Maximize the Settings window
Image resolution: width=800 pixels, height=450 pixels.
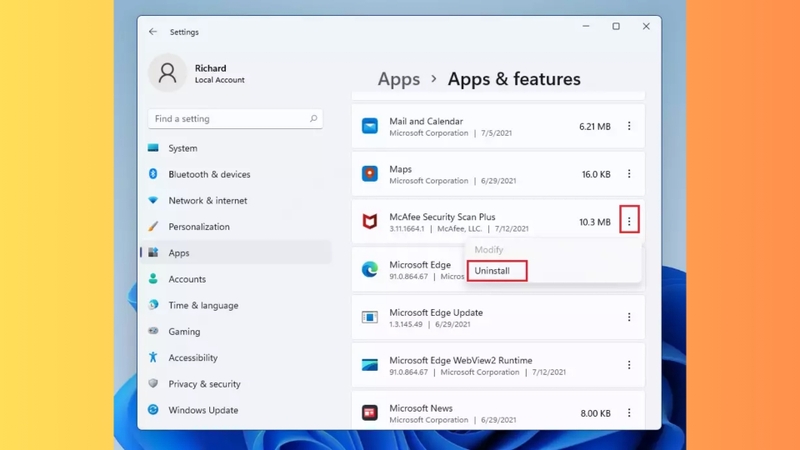(x=616, y=26)
